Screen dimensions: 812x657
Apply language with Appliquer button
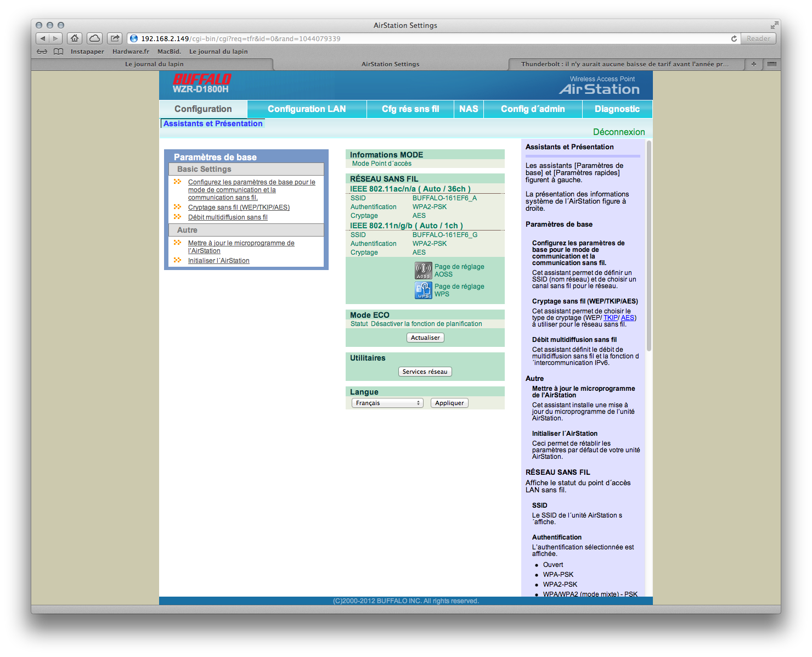[x=449, y=403]
